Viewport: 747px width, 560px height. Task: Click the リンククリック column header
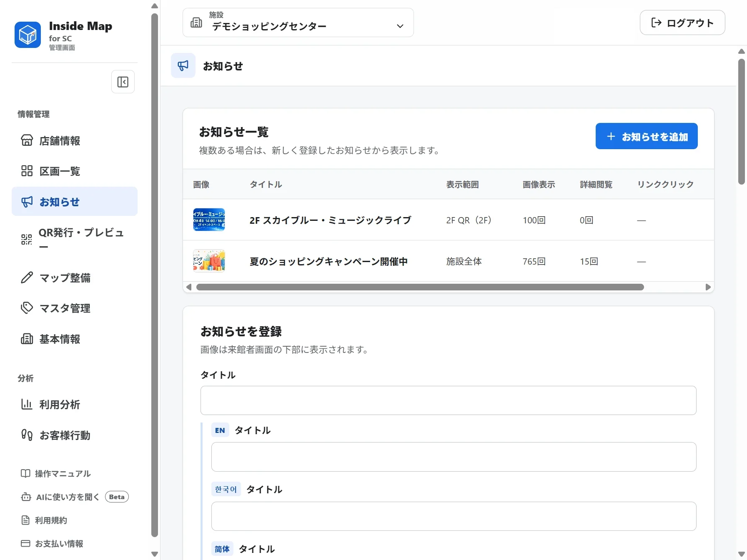pyautogui.click(x=666, y=184)
